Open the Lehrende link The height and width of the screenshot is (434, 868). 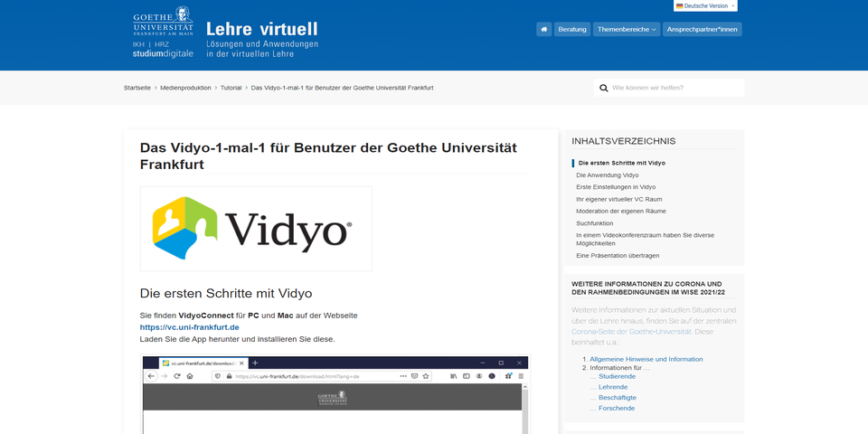click(x=613, y=387)
